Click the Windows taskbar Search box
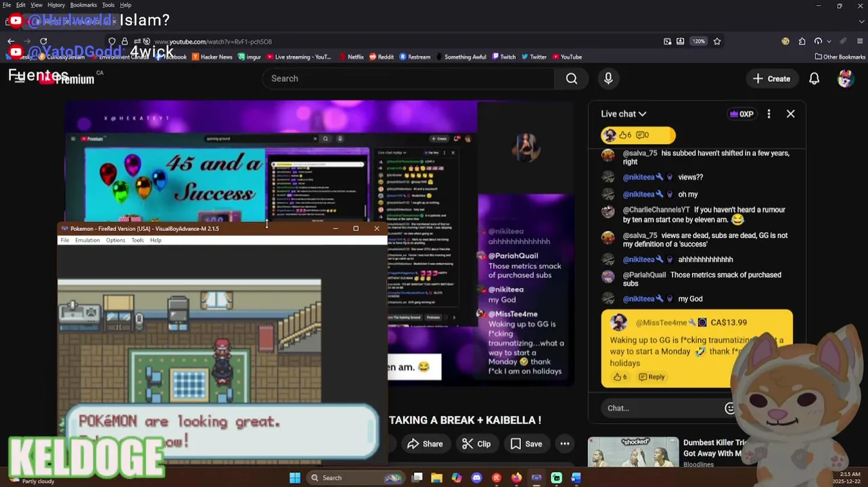 point(356,478)
